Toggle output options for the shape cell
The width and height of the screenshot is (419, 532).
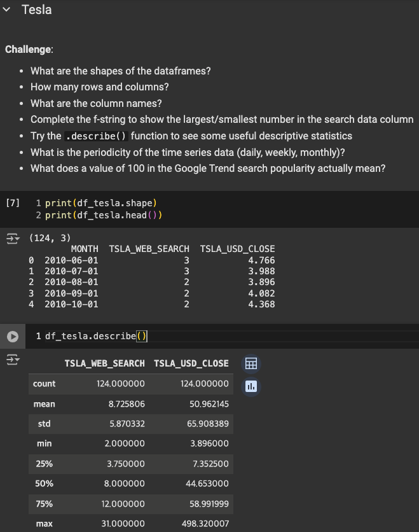[x=13, y=239]
